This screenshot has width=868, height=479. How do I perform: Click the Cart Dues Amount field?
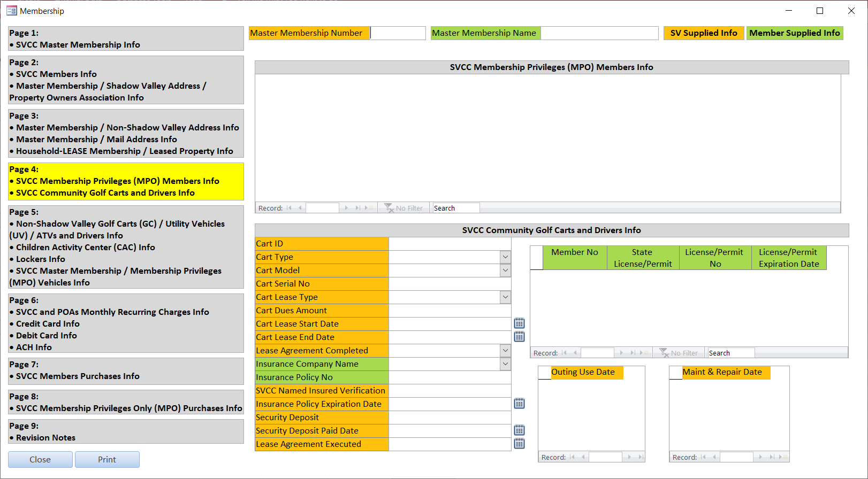pos(450,311)
